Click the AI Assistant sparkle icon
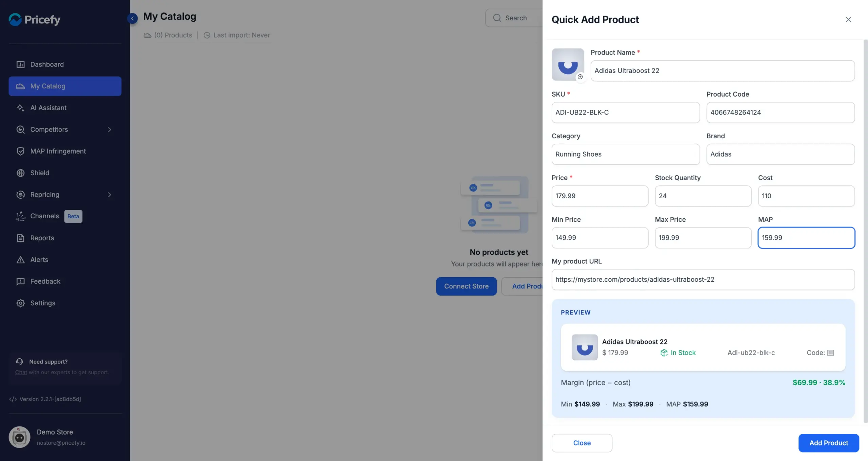The width and height of the screenshot is (868, 461). pyautogui.click(x=20, y=108)
